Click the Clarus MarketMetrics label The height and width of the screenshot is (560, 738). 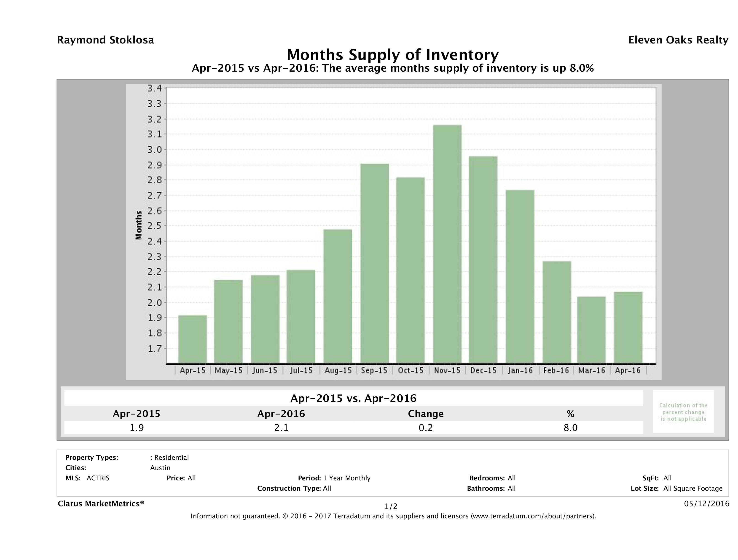(x=101, y=503)
